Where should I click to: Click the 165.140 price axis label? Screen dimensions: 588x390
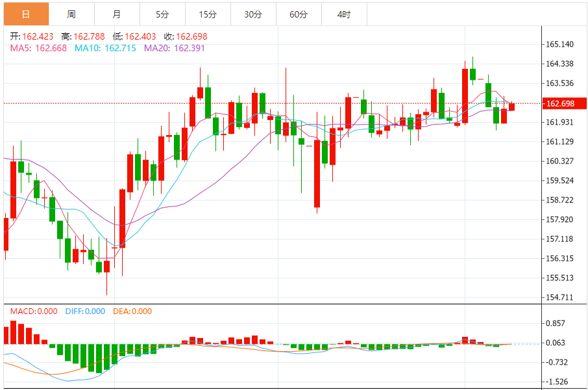coord(559,44)
